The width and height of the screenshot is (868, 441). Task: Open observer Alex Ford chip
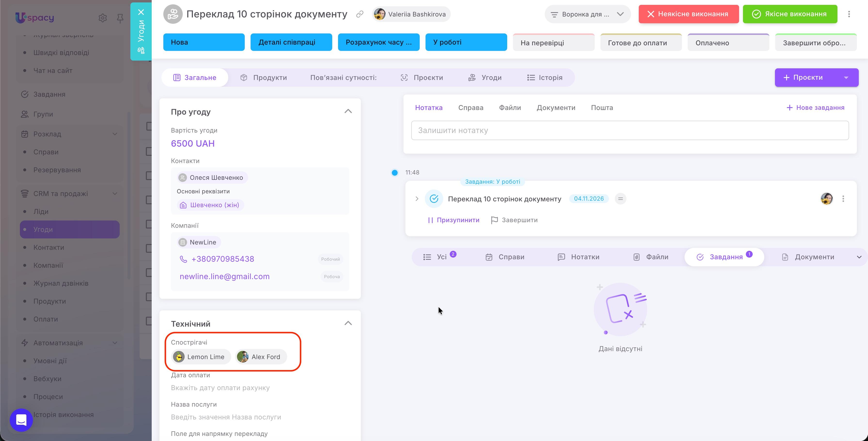tap(261, 357)
